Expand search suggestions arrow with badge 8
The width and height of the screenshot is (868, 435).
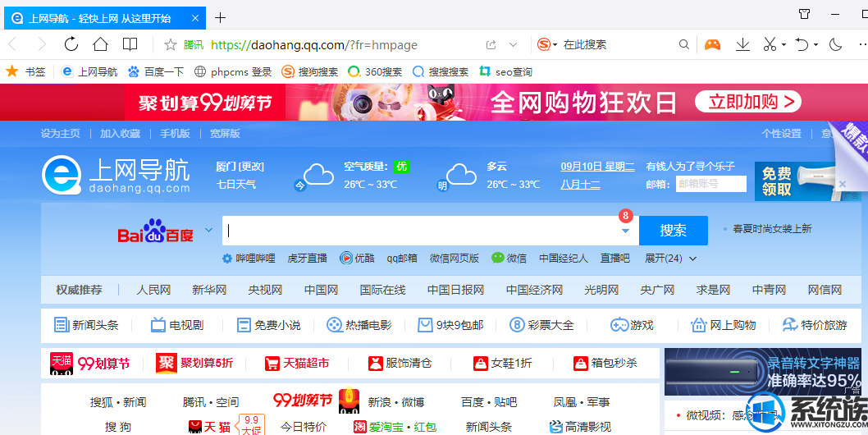point(625,231)
